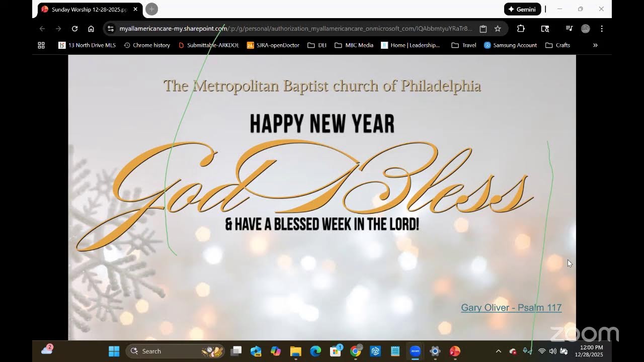Viewport: 644px width, 362px height.
Task: Open File Explorer from the taskbar
Action: click(295, 351)
